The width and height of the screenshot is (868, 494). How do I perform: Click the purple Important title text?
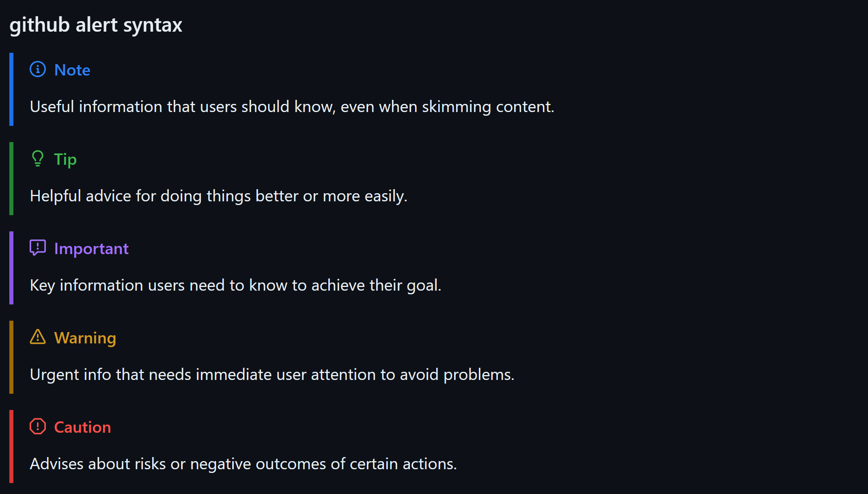coord(91,248)
